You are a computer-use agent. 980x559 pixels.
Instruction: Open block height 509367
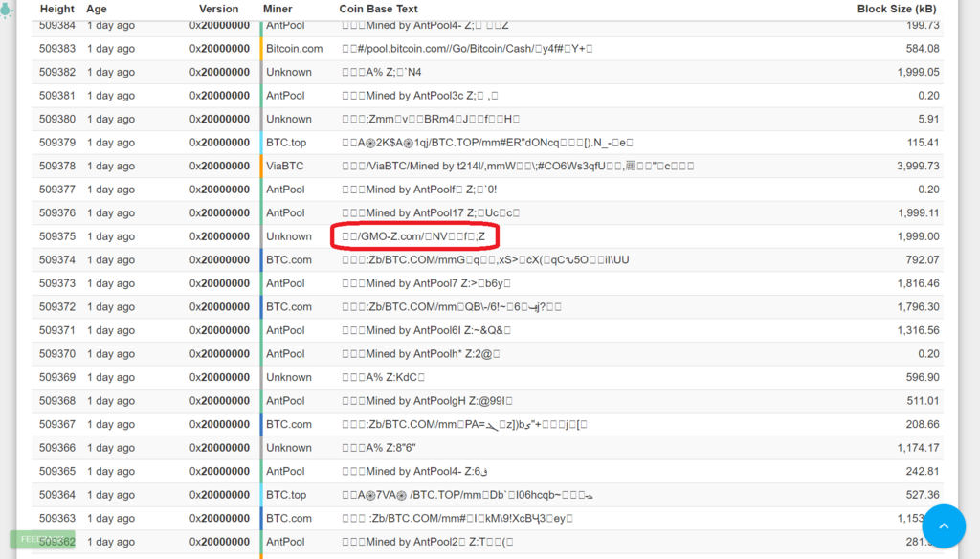pos(56,424)
